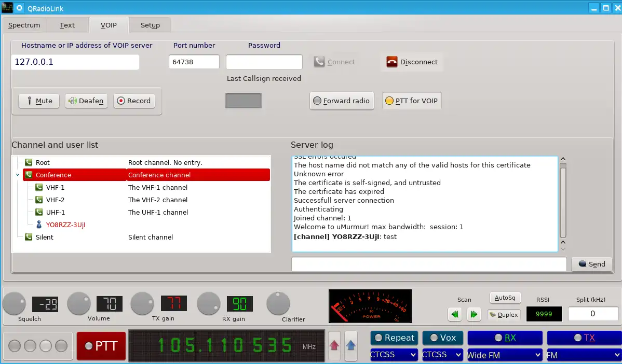Image resolution: width=622 pixels, height=364 pixels.
Task: Open the FM transmit mode dropdown
Action: [584, 355]
